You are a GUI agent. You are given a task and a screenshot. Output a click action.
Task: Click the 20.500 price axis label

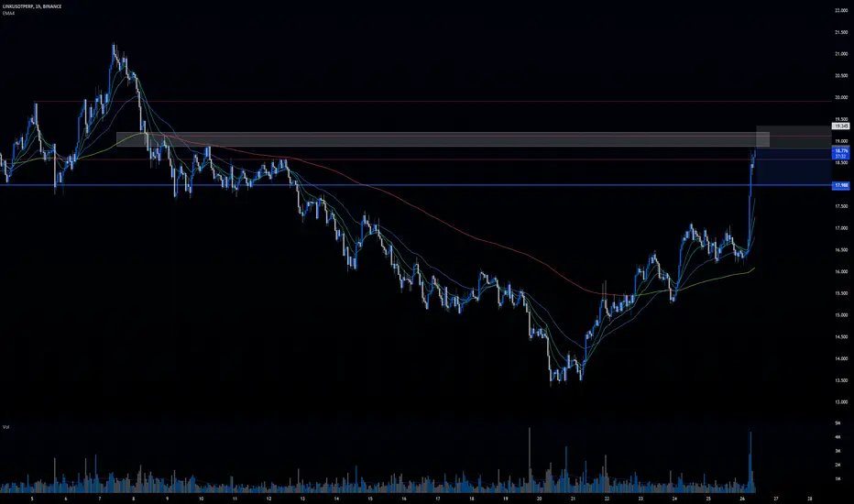[841, 76]
